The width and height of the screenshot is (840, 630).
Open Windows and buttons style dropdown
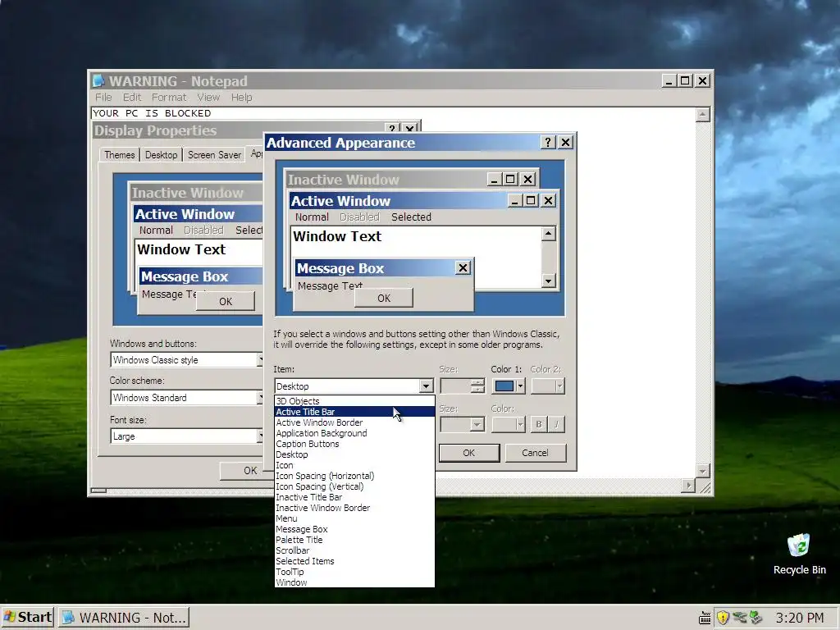[186, 360]
